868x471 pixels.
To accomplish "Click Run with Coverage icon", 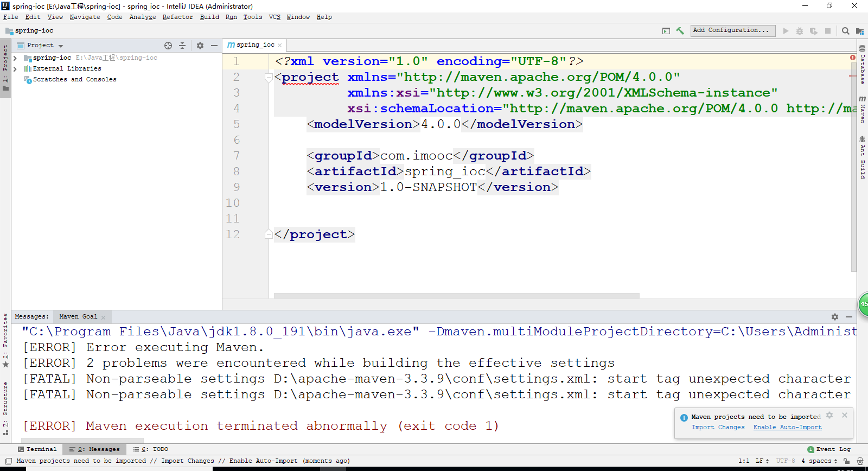I will [814, 31].
